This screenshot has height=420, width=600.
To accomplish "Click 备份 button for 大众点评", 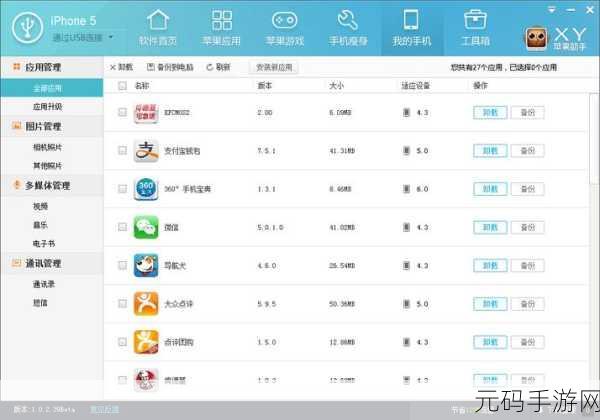I will pos(528,304).
